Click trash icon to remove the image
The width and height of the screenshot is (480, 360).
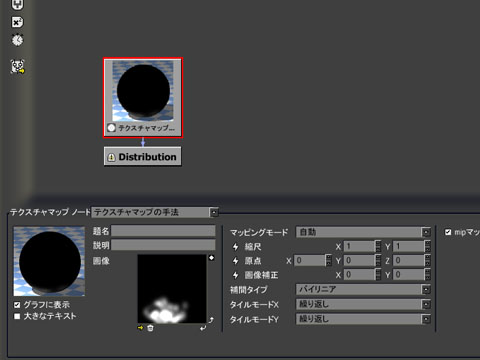point(150,328)
